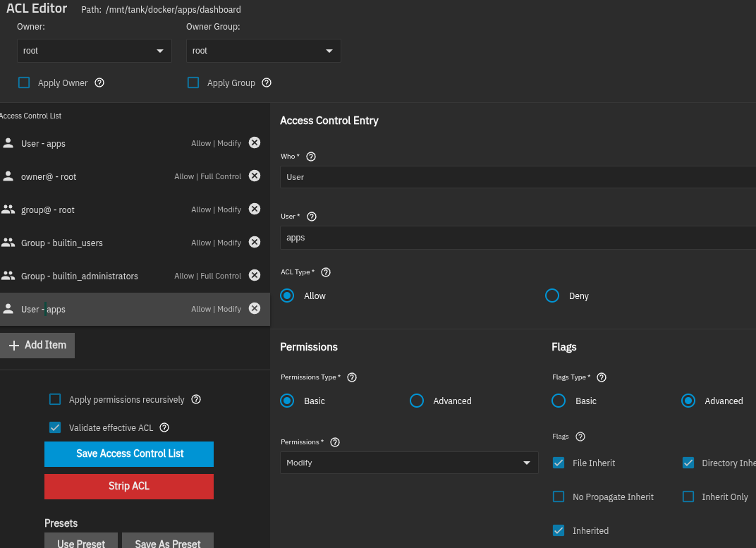Open the Permissions Modify dropdown

click(409, 463)
